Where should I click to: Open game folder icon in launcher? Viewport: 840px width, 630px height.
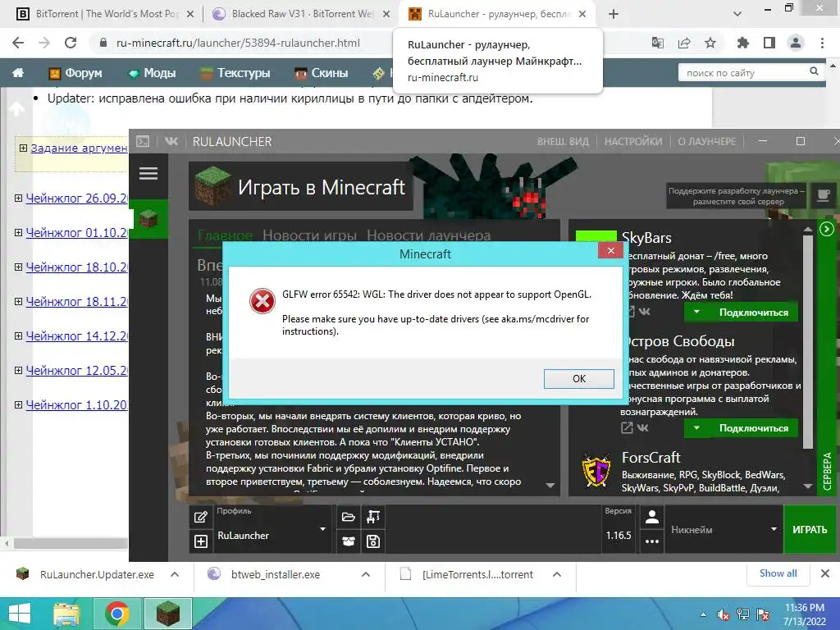(348, 517)
